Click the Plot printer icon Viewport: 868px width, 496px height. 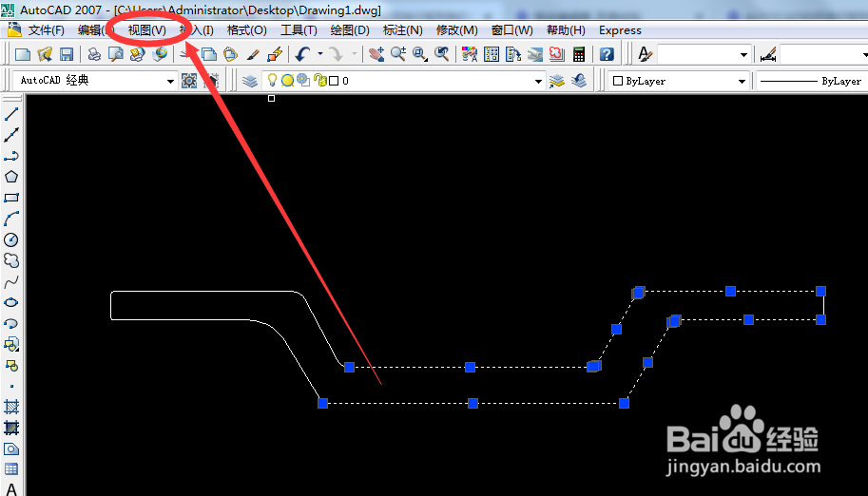point(94,54)
